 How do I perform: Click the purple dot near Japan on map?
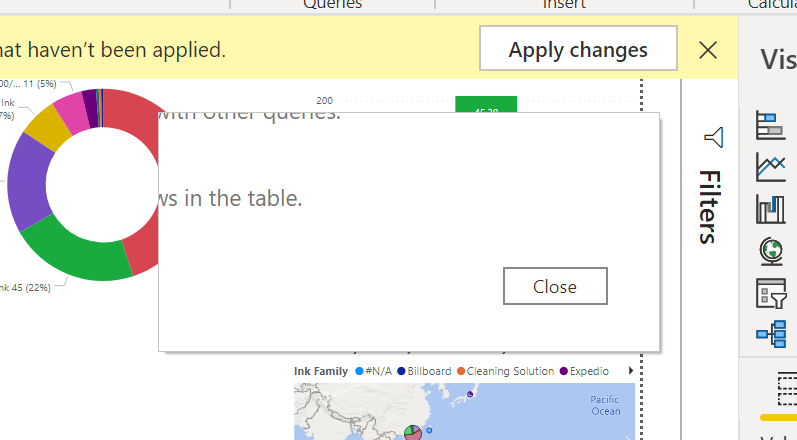(x=470, y=394)
